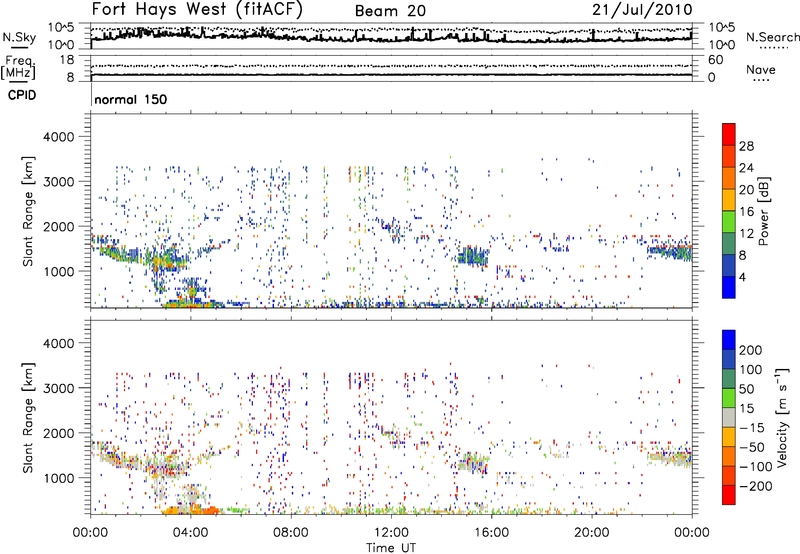Click the 'Nave' legend label
Viewport: 800px width, 554px height.
(761, 70)
